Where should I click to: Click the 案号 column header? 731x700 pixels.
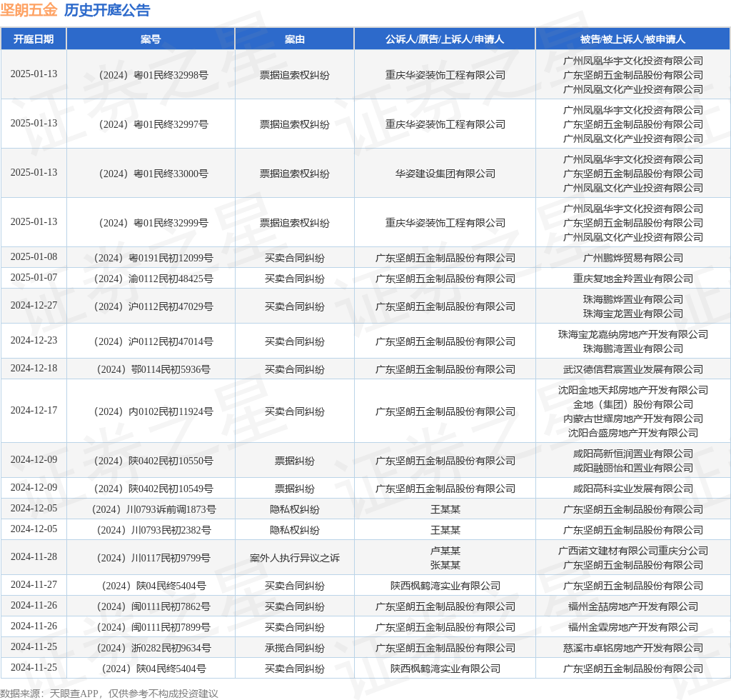point(151,39)
